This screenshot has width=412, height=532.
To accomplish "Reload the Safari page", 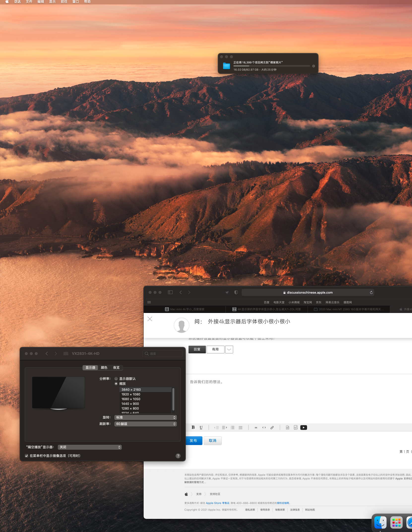I will (x=371, y=292).
